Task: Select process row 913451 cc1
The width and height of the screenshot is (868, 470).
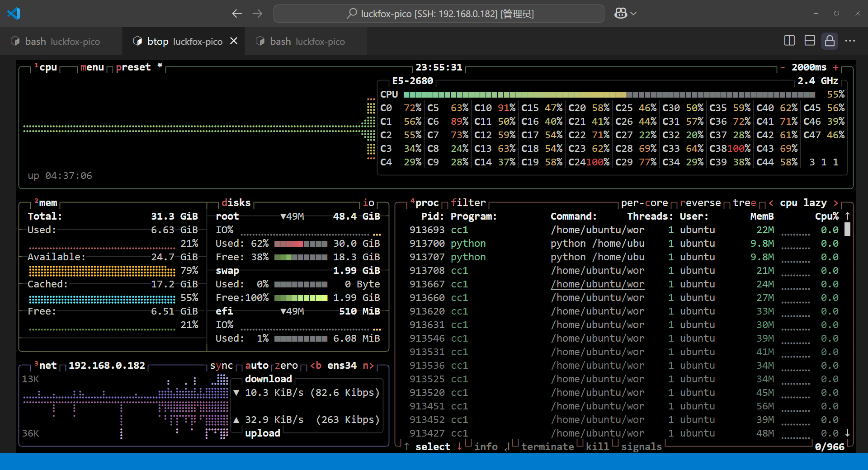Action: click(624, 406)
